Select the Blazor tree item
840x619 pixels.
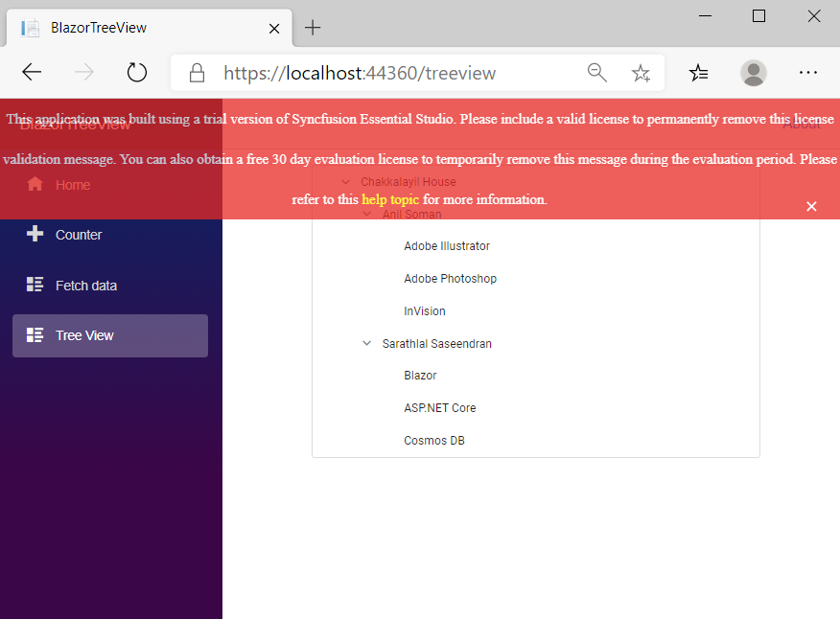click(x=420, y=375)
